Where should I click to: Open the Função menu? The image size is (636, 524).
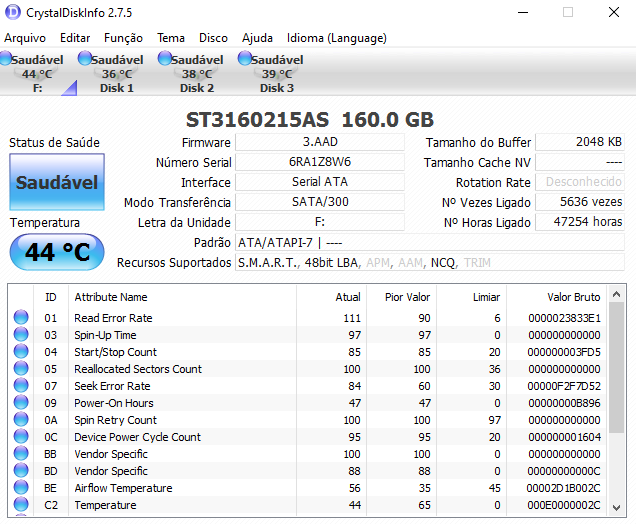coord(123,38)
